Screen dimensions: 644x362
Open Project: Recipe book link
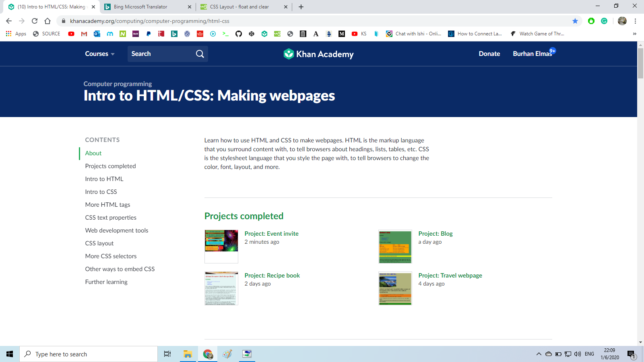pos(272,276)
